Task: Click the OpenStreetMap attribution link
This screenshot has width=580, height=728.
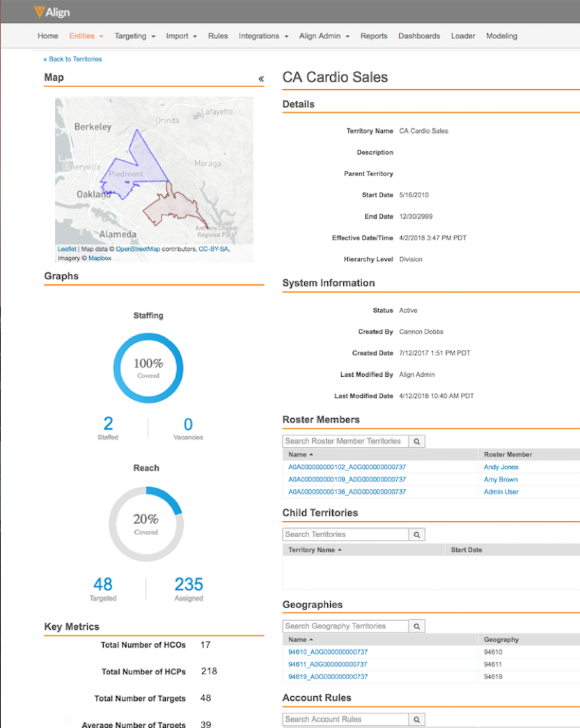Action: point(138,249)
